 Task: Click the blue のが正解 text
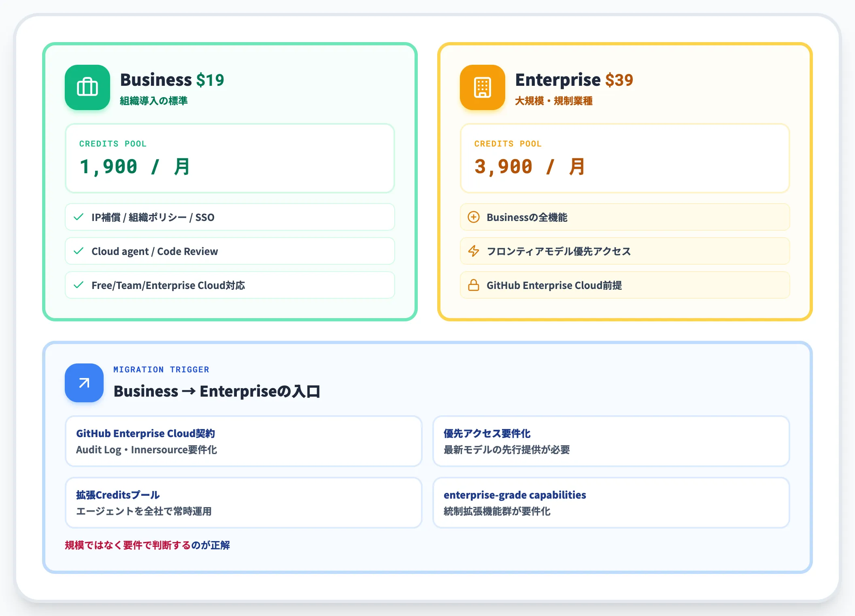pos(211,545)
